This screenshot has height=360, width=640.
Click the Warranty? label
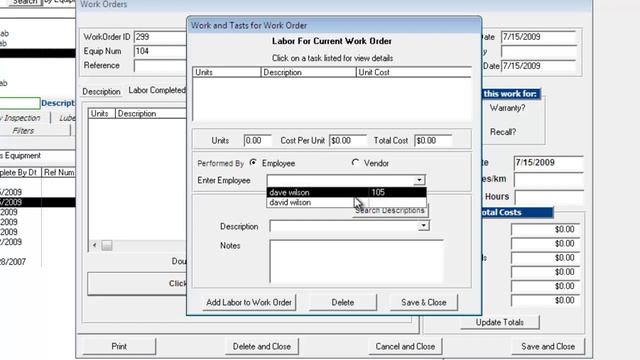(x=507, y=108)
